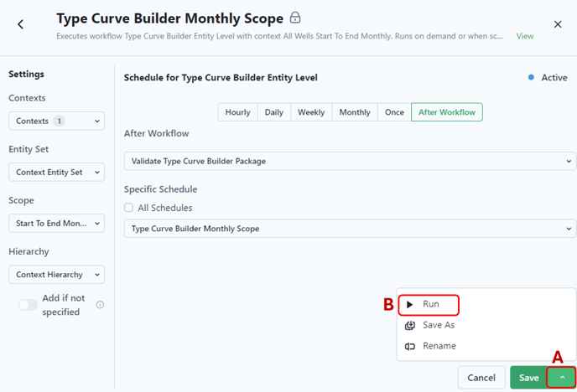Click the Active status indicator

[548, 78]
